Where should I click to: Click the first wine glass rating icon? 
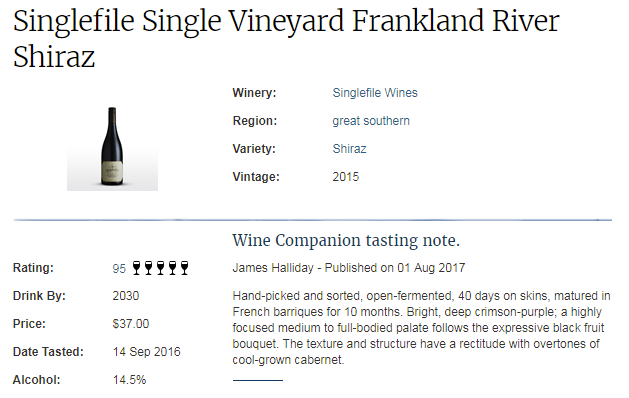(x=136, y=268)
